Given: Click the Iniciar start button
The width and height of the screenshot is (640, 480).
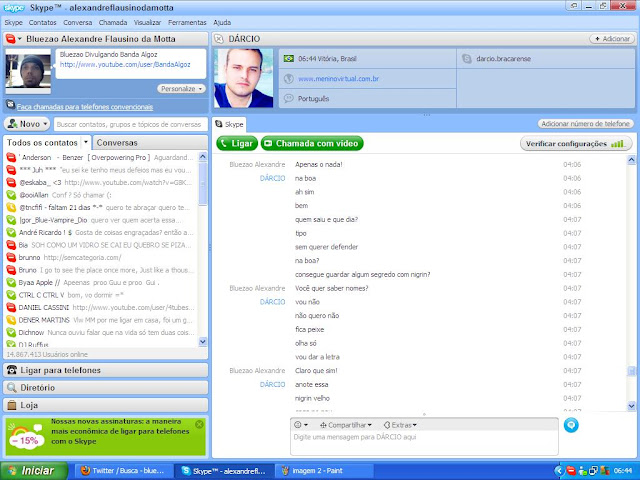Looking at the screenshot, I should 34,471.
